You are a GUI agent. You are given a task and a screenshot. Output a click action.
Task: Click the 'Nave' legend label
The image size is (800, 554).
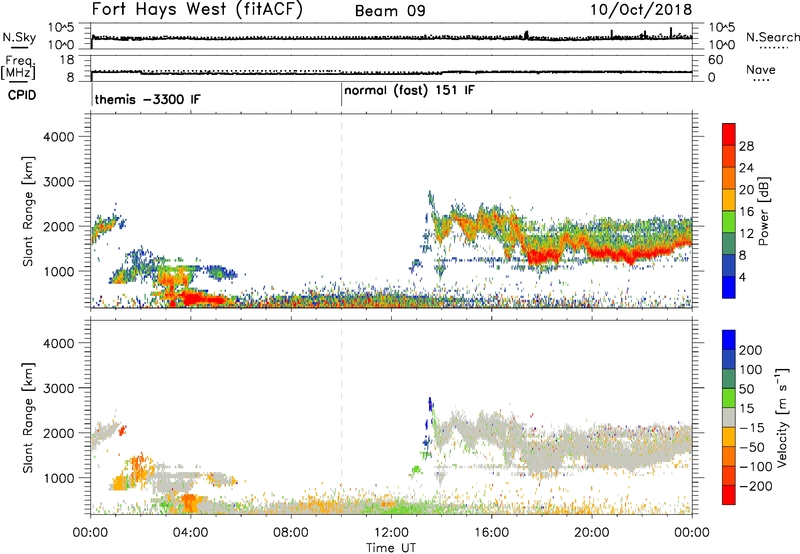click(x=761, y=70)
